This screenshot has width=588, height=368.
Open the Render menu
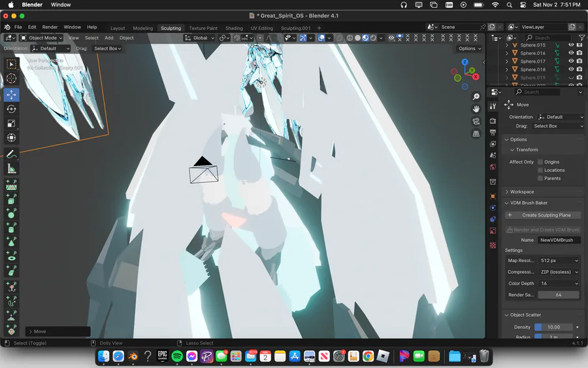coord(50,27)
